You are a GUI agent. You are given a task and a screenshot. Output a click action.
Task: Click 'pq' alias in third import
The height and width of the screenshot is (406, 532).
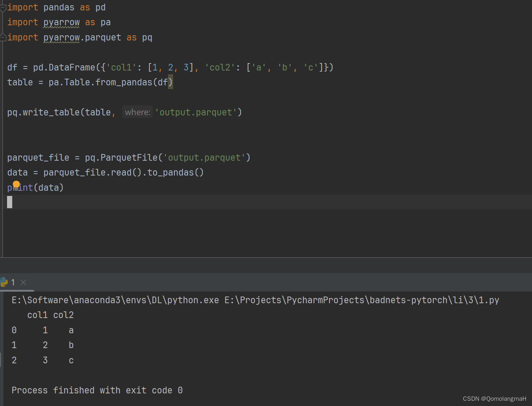pyautogui.click(x=147, y=37)
